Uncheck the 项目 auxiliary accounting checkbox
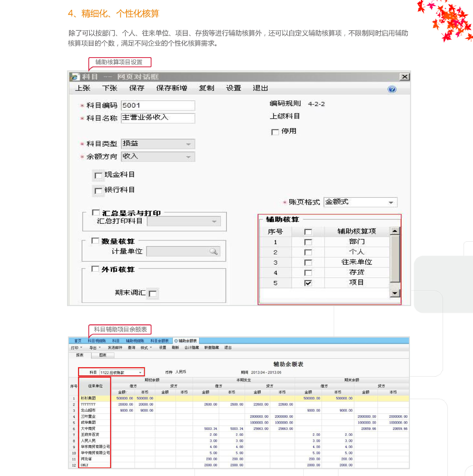Viewport: 473px width, 476px height. point(308,283)
